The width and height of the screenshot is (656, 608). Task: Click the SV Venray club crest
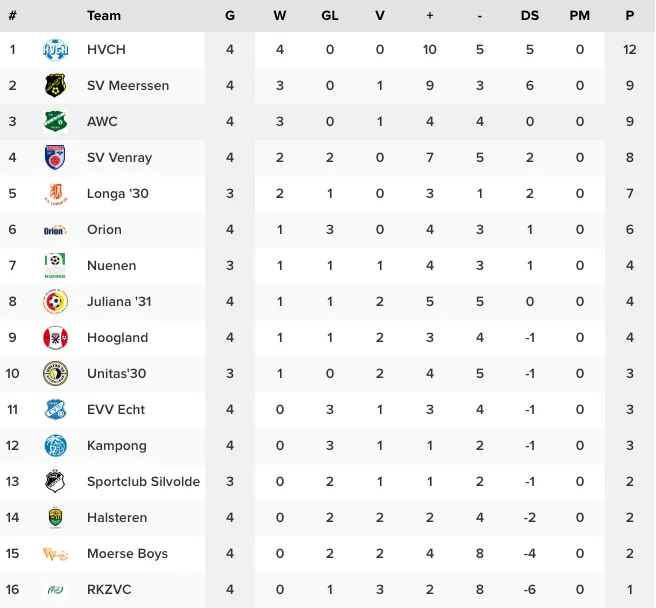pos(55,158)
